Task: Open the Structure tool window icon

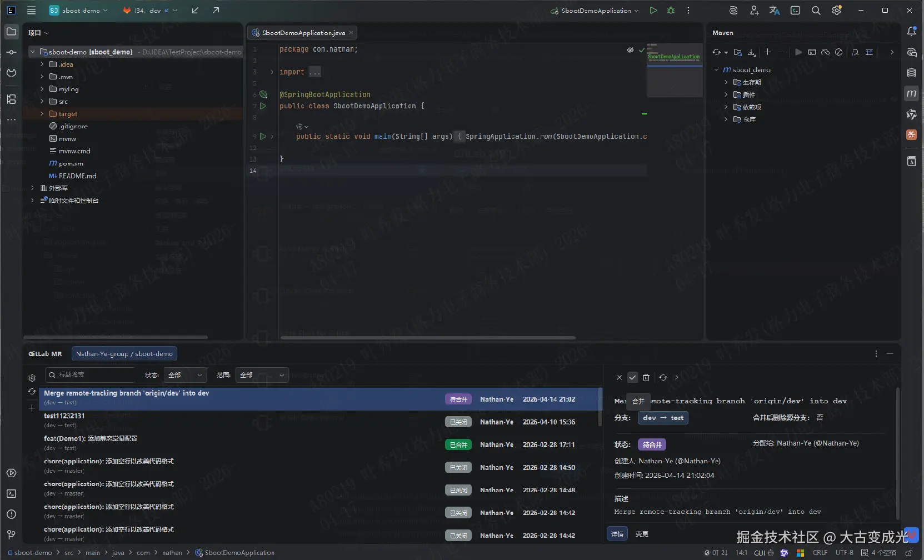Action: pos(11,99)
